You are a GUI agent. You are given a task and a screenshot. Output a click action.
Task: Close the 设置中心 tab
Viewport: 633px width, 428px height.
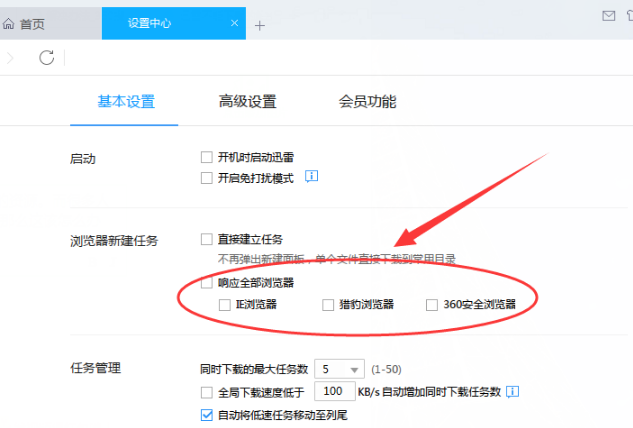234,23
